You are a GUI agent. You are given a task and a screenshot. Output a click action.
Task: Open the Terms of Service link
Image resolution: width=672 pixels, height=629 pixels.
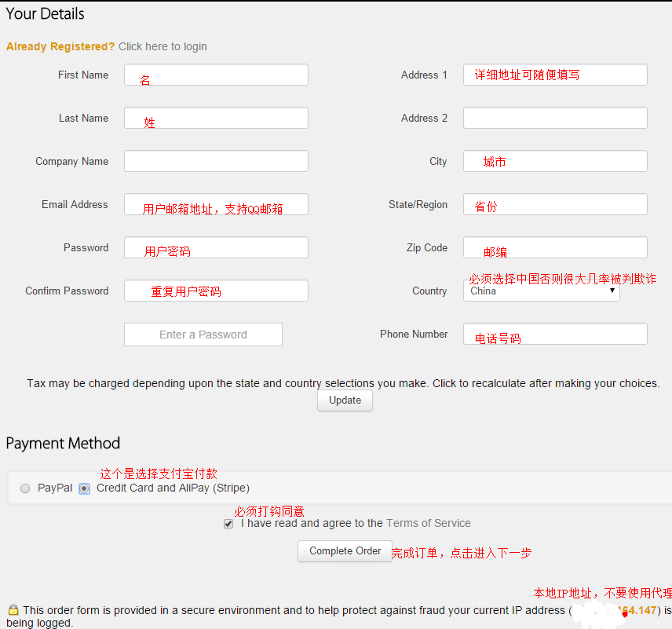point(428,523)
